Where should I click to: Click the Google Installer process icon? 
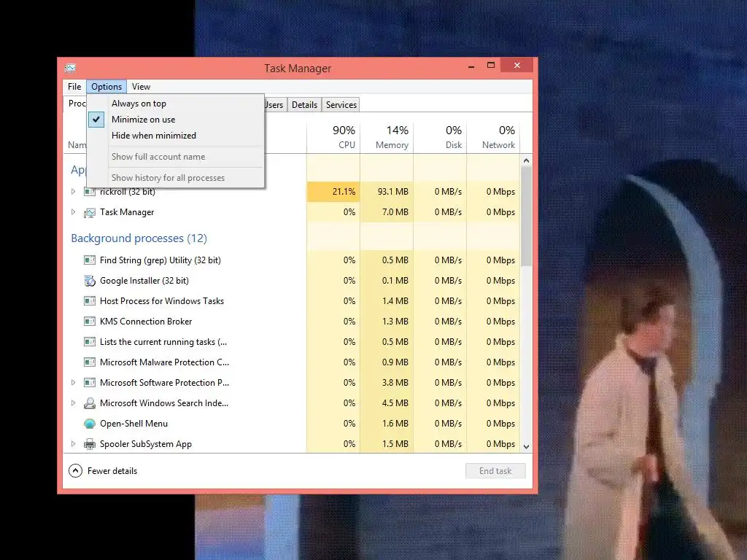(x=90, y=281)
